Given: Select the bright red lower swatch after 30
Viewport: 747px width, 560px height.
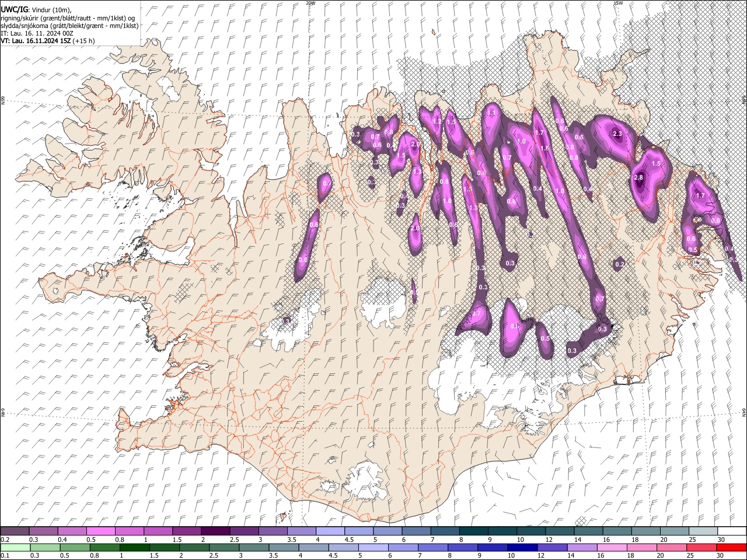Looking at the screenshot, I should (x=731, y=547).
